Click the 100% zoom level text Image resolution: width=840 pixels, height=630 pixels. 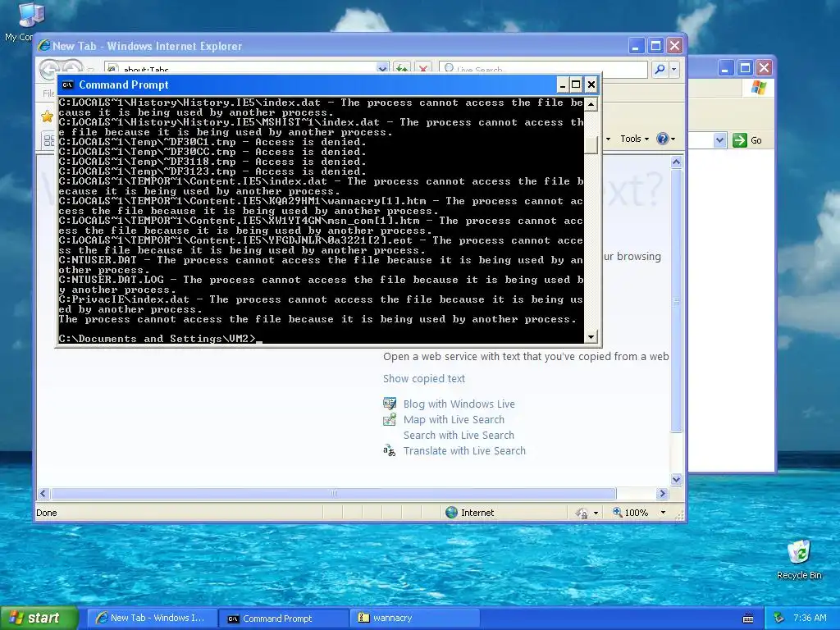(636, 513)
